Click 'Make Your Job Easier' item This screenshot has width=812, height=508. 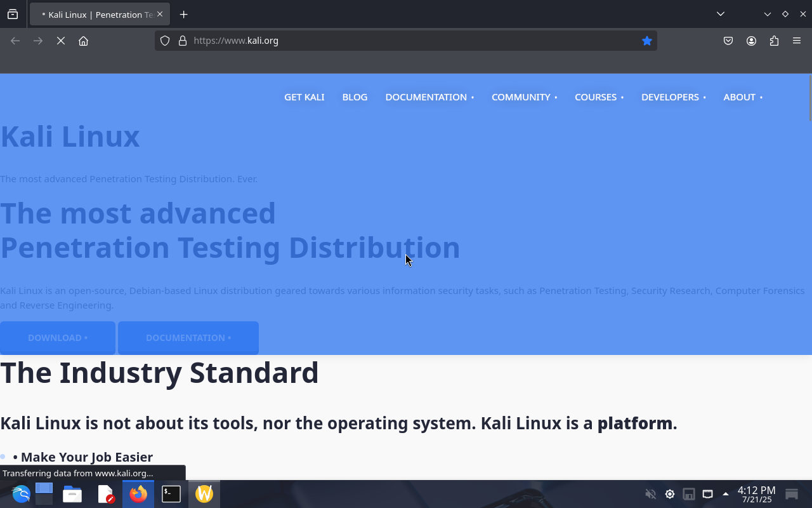[x=87, y=457]
